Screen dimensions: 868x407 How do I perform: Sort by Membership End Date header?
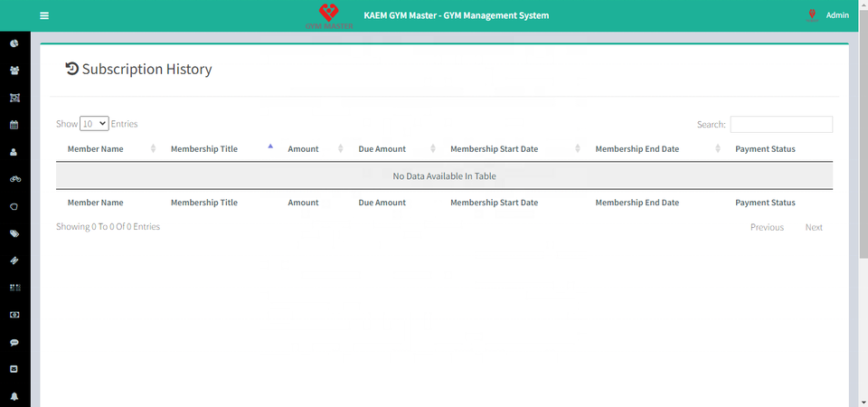click(637, 148)
